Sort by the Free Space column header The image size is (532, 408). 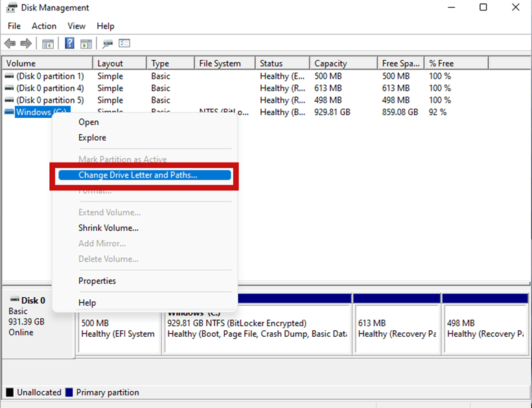click(x=401, y=63)
